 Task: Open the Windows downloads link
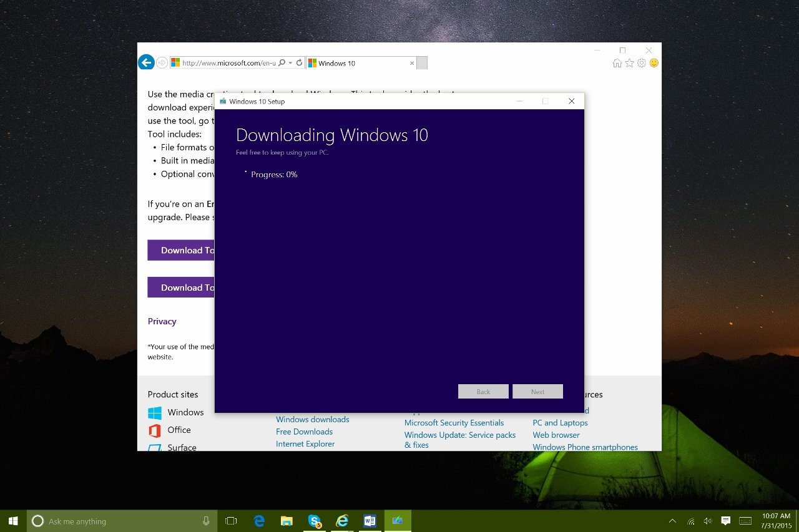coord(313,420)
